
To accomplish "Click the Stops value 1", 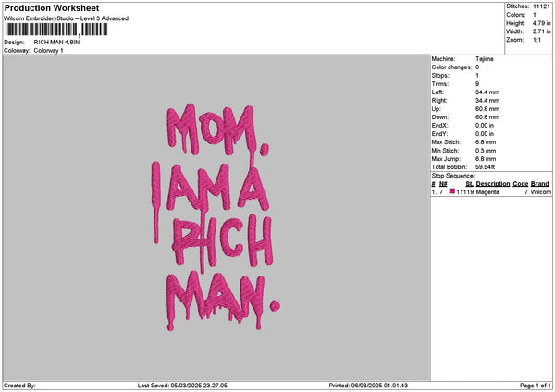I will 477,76.
